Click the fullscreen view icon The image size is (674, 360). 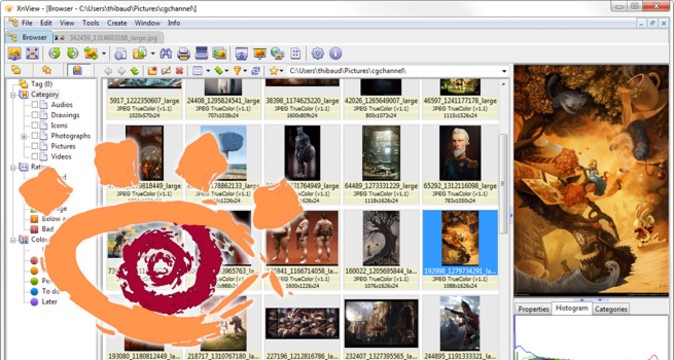(x=33, y=54)
